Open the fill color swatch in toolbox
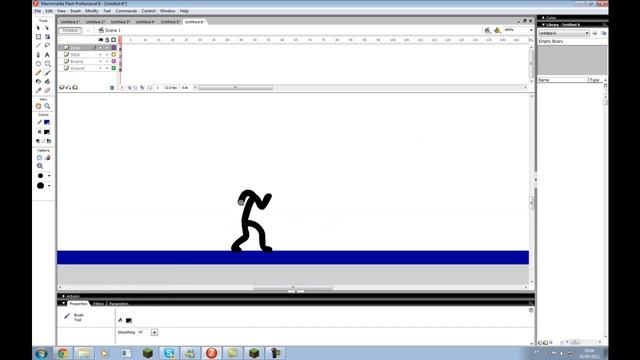The width and height of the screenshot is (640, 360). click(x=47, y=132)
